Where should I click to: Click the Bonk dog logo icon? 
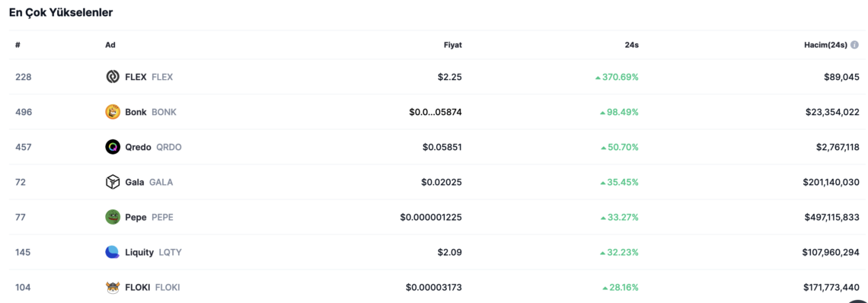(113, 112)
